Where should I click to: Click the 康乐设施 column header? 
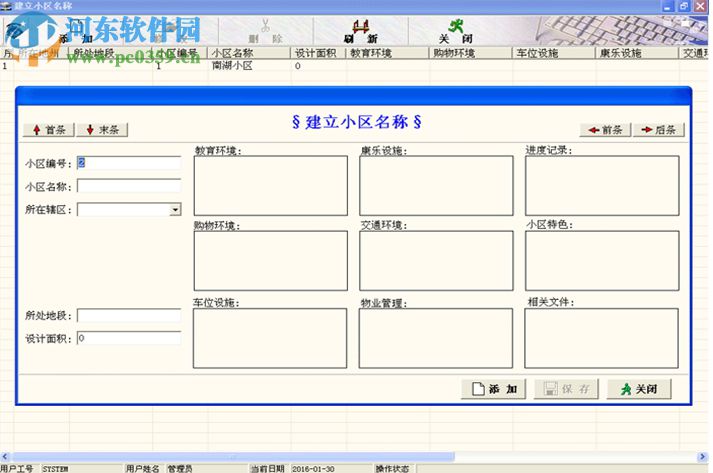pyautogui.click(x=637, y=53)
